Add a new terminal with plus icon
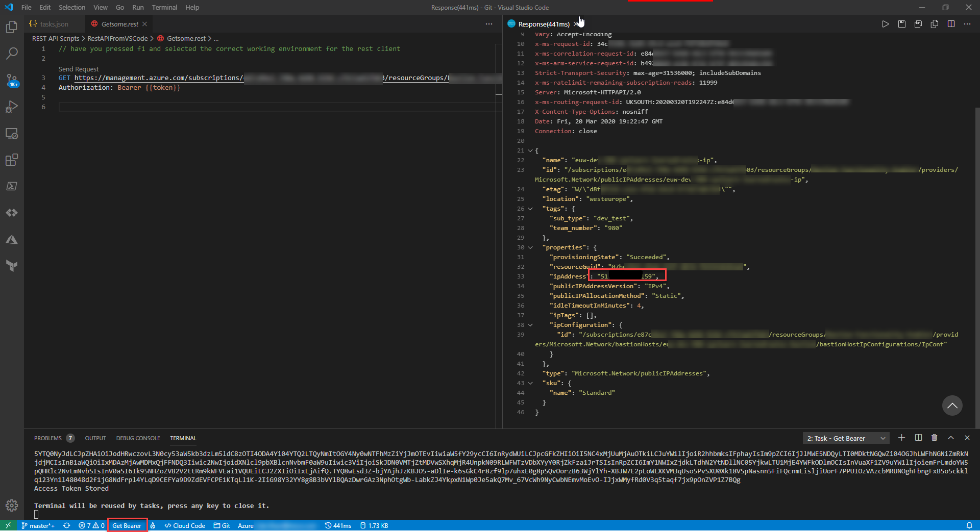Viewport: 980px width, 532px height. pos(902,438)
